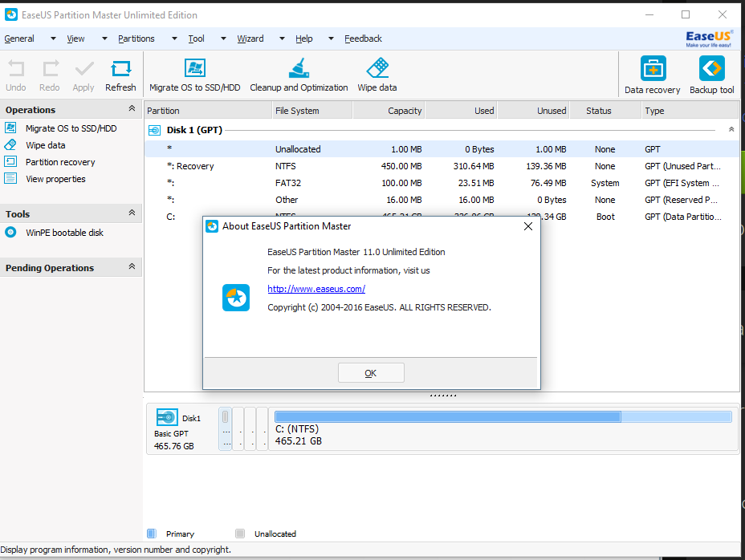Close the About EaseUS Partition Master dialog

(x=528, y=226)
